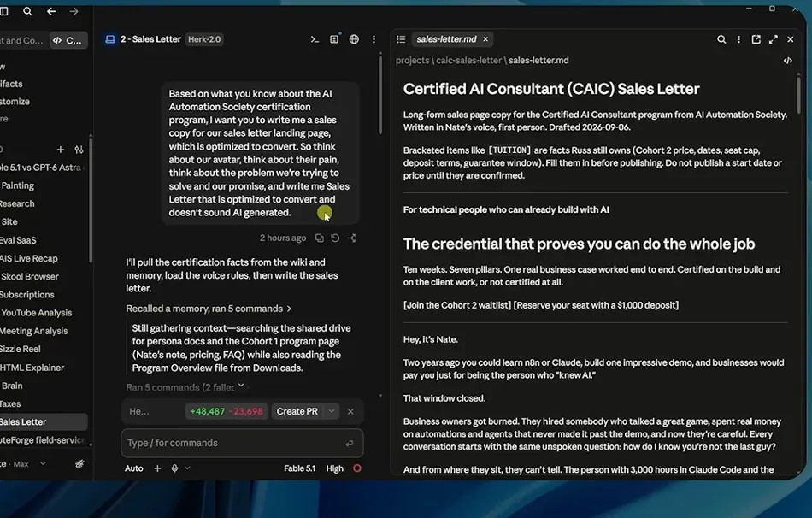Open the Subscriptions session
The height and width of the screenshot is (518, 812).
point(27,295)
